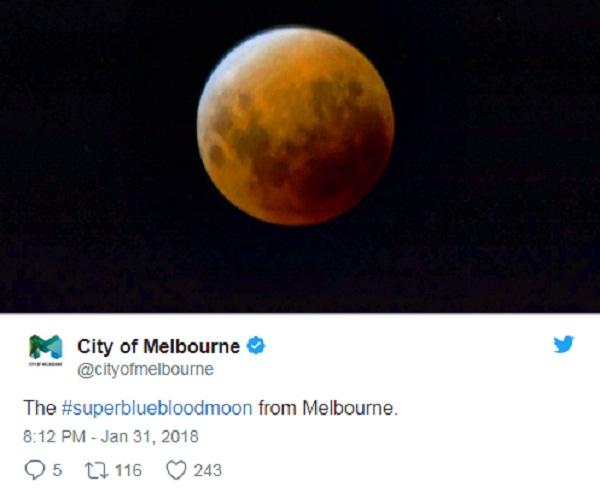Click the retweet arrows icon

point(97,470)
